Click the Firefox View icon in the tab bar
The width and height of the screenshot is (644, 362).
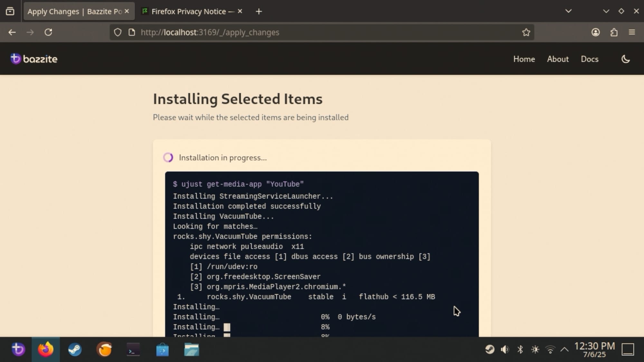coord(10,12)
